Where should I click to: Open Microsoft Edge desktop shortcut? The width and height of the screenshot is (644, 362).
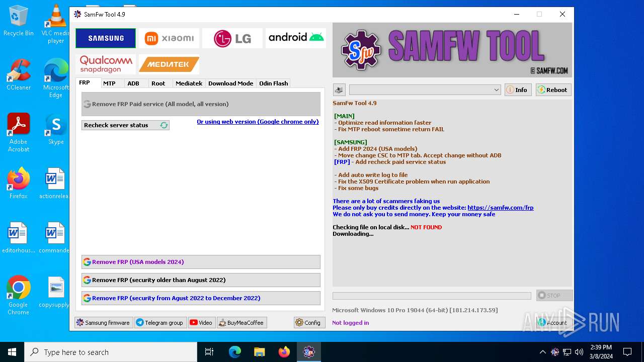[56, 78]
